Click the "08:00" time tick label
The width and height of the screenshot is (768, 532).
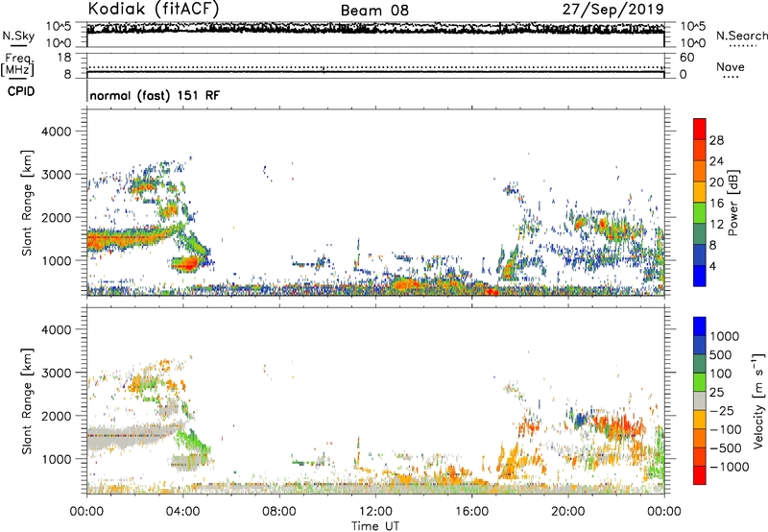coord(278,512)
